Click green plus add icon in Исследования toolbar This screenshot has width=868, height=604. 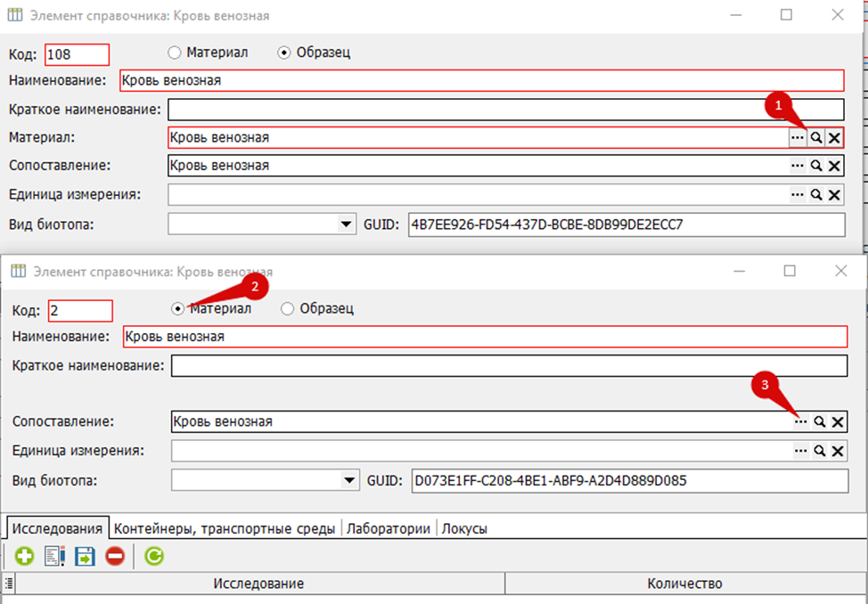click(24, 556)
